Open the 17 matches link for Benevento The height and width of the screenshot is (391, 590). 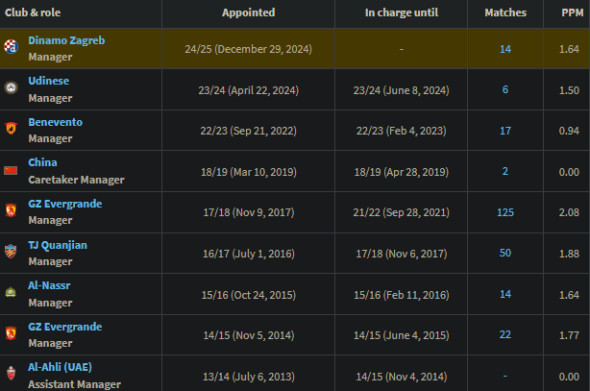click(505, 131)
